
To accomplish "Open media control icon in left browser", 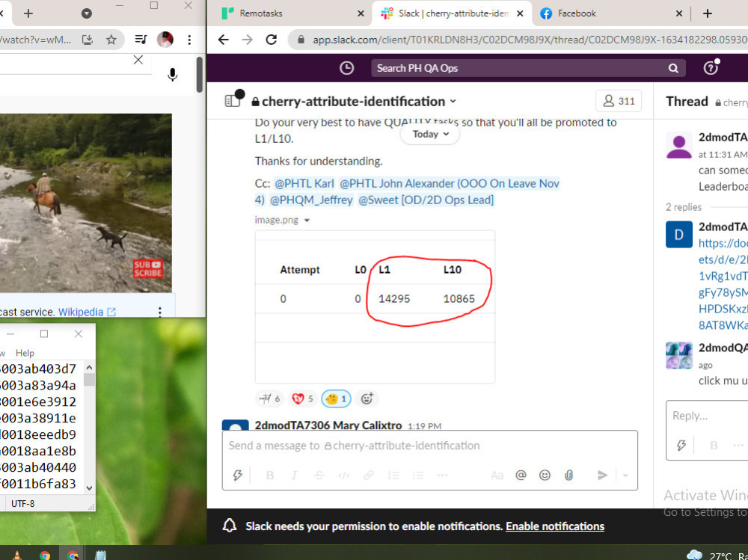I will pos(141,40).
